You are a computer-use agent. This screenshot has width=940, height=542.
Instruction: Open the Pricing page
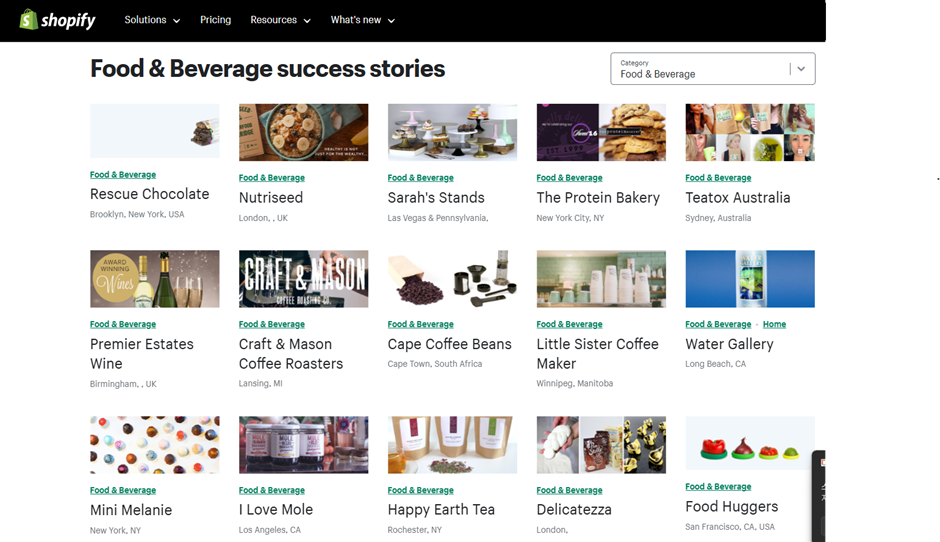coord(215,20)
